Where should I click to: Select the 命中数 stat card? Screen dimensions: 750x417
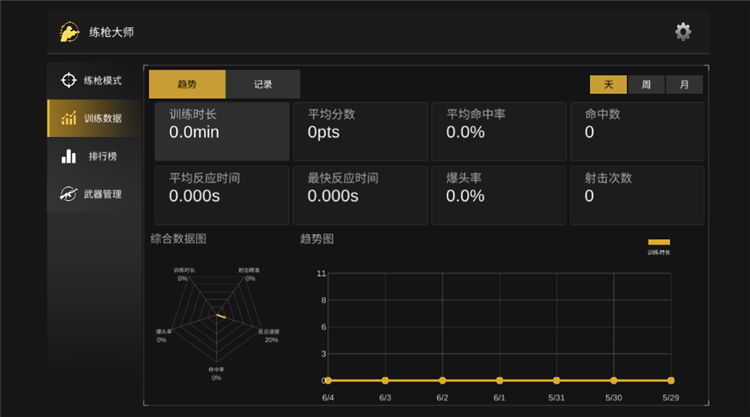(637, 131)
